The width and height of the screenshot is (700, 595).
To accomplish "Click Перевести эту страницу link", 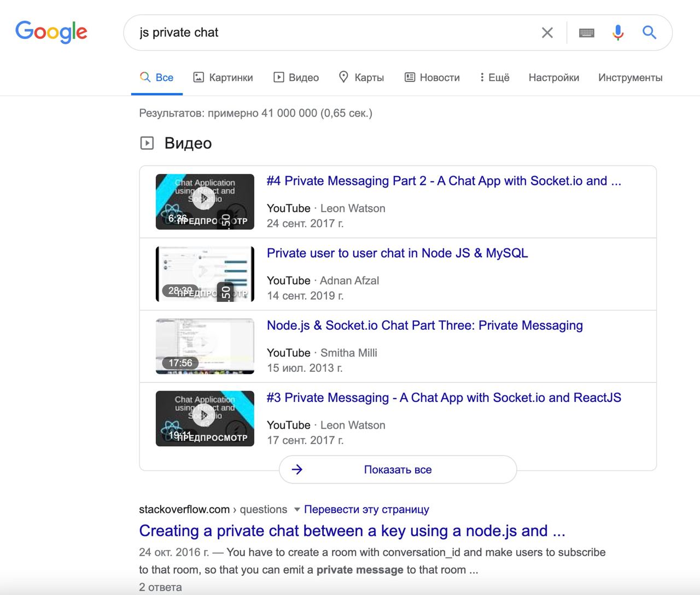I will click(x=366, y=510).
